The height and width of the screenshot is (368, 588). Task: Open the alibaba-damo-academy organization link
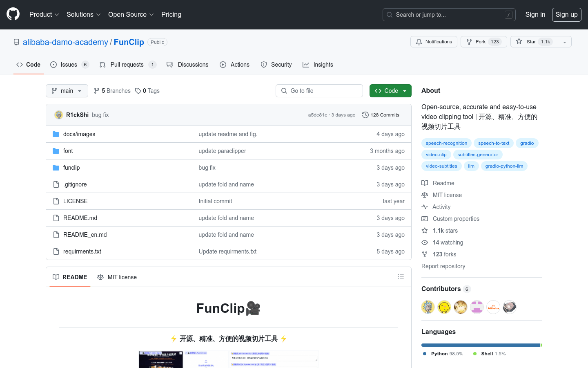65,42
